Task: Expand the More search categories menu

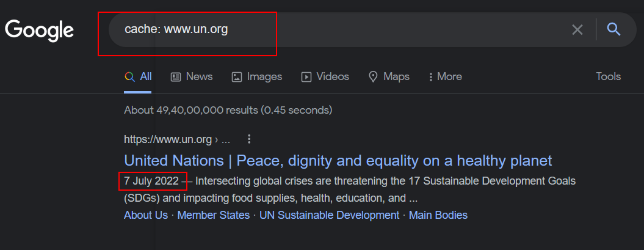Action: pos(445,77)
